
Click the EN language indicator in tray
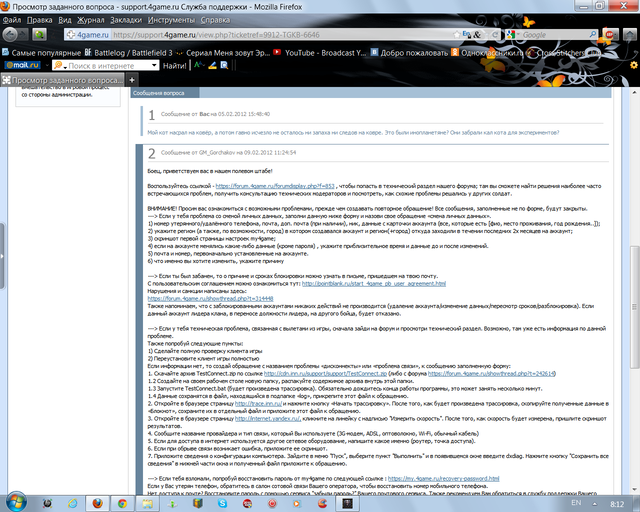pos(576,503)
